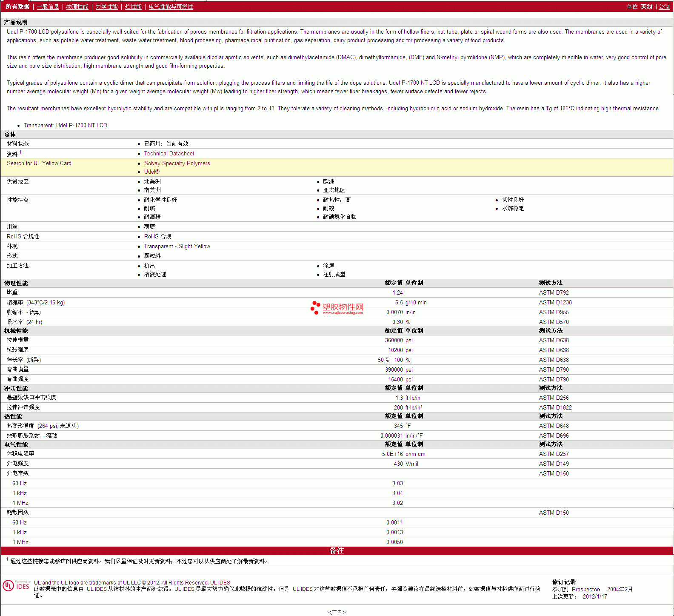674x616 pixels.
Task: Click the 2012/1/17 last updated date
Action: [595, 596]
